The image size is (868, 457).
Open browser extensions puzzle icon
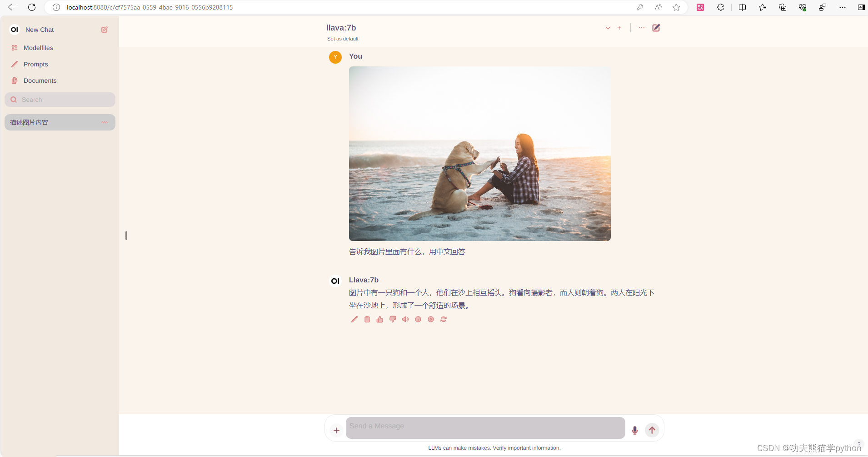coord(720,7)
